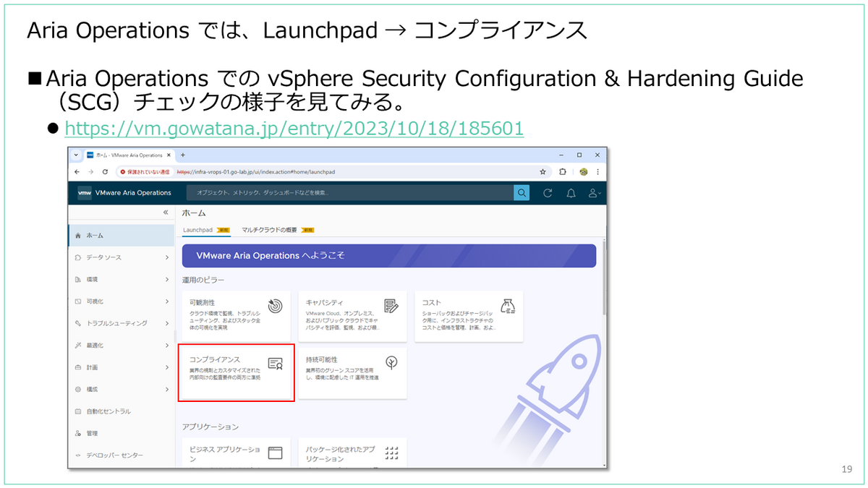The width and height of the screenshot is (868, 488).
Task: Click the 持続可能性 leaf icon
Action: (391, 362)
